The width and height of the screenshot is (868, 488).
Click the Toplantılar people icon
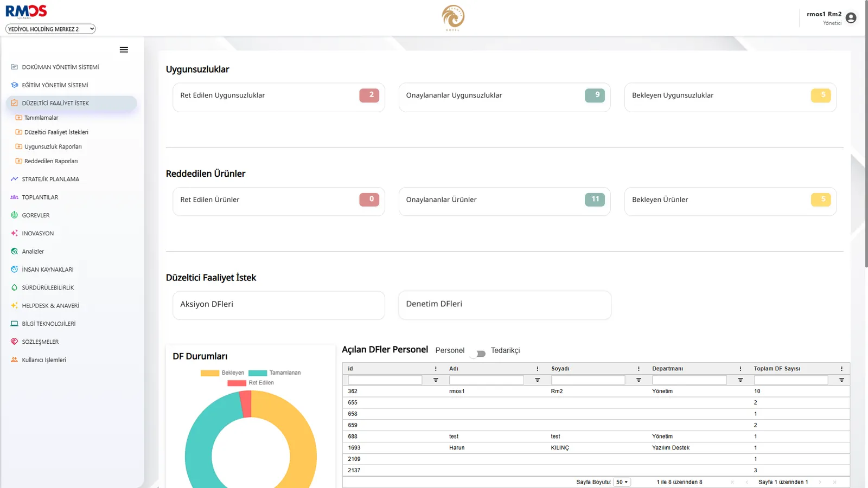15,197
